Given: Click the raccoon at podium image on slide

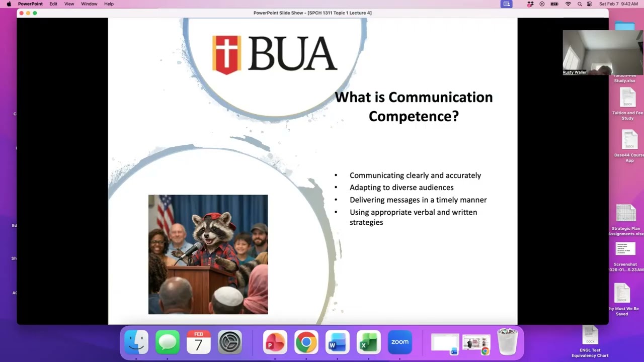Looking at the screenshot, I should [x=208, y=254].
